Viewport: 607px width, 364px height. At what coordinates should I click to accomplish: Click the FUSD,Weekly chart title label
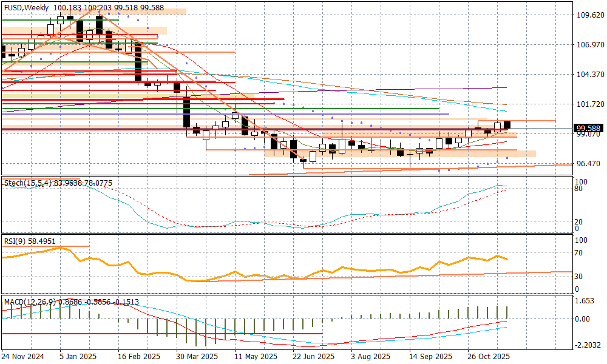pos(26,7)
